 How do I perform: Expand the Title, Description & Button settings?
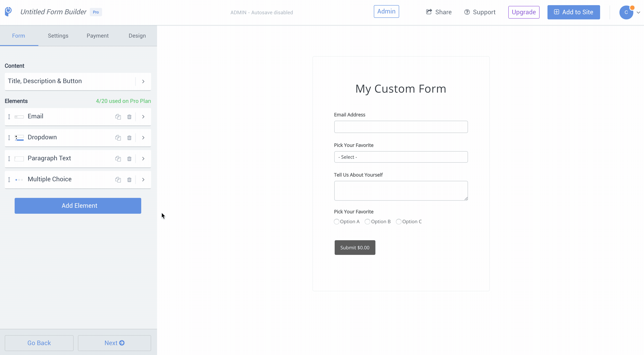(x=143, y=81)
